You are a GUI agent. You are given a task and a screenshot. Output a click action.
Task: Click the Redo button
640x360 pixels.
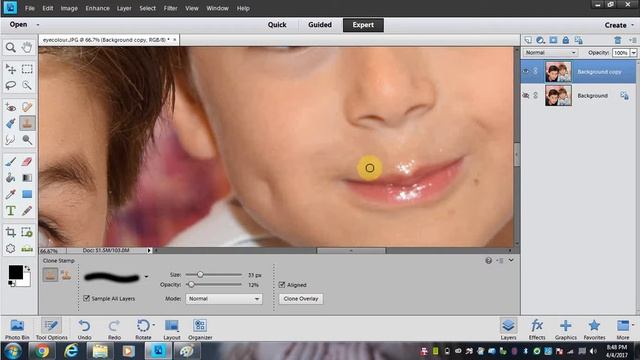click(114, 329)
